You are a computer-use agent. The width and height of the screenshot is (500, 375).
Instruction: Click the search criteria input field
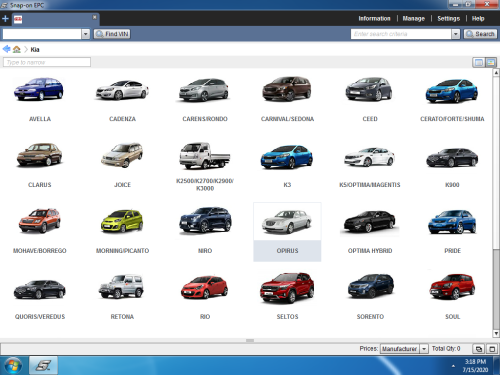[401, 34]
